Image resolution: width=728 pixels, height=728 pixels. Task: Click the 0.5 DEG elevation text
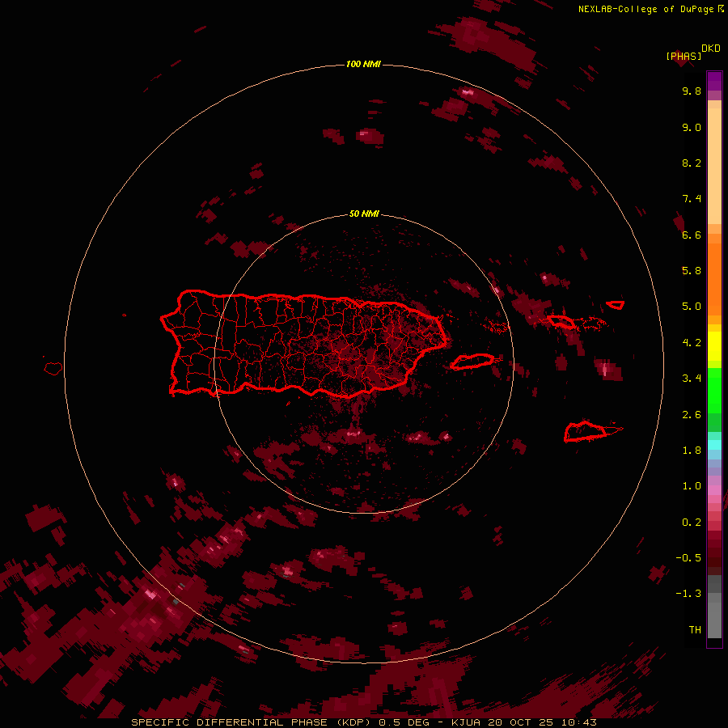click(x=404, y=722)
